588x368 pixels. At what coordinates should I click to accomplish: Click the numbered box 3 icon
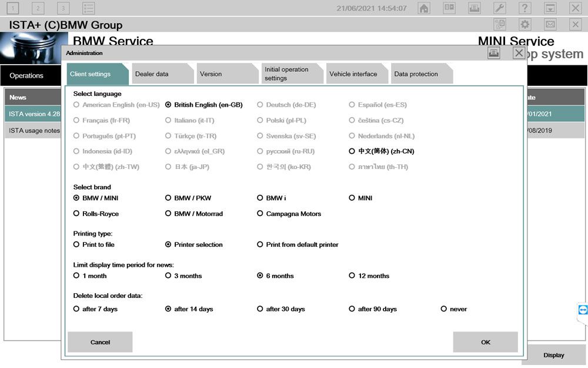(x=63, y=8)
